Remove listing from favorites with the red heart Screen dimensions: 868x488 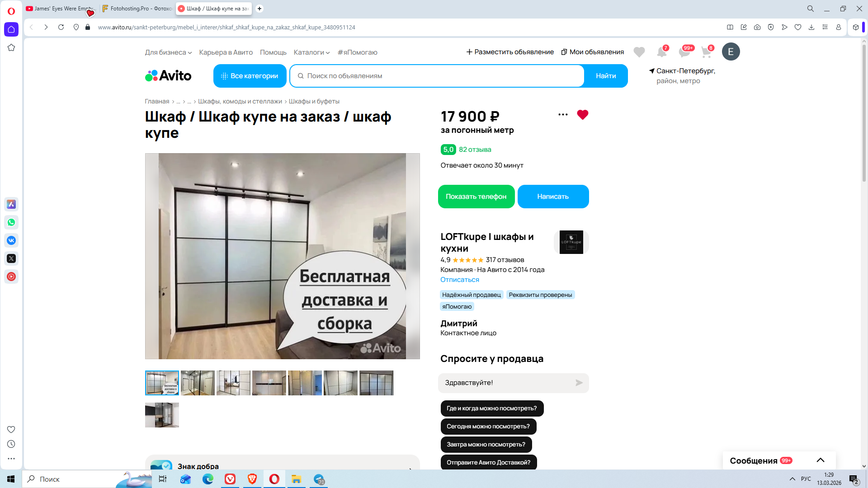click(582, 115)
